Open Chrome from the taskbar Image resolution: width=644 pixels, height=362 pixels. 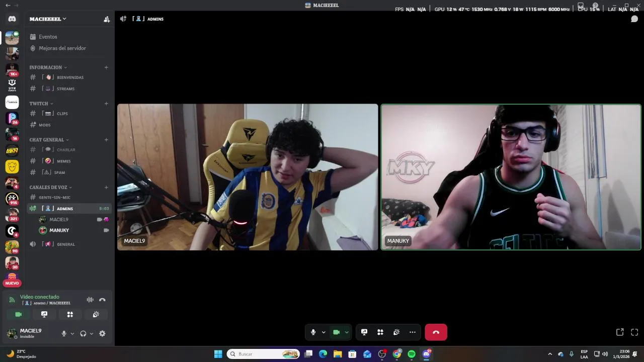coord(397,354)
